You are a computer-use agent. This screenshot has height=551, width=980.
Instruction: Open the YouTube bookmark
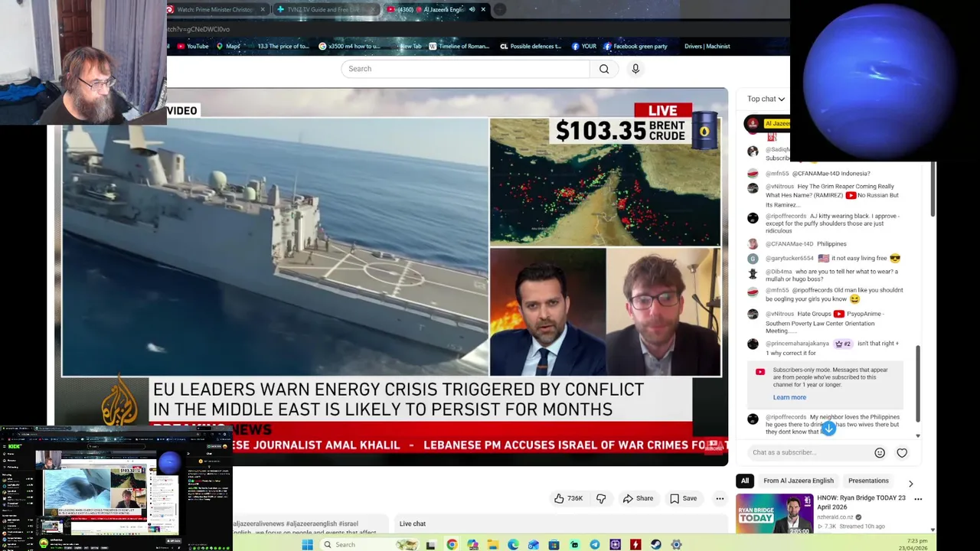point(193,46)
